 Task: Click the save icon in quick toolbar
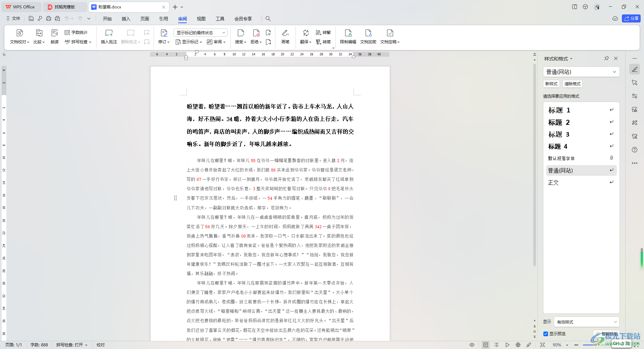pos(31,19)
